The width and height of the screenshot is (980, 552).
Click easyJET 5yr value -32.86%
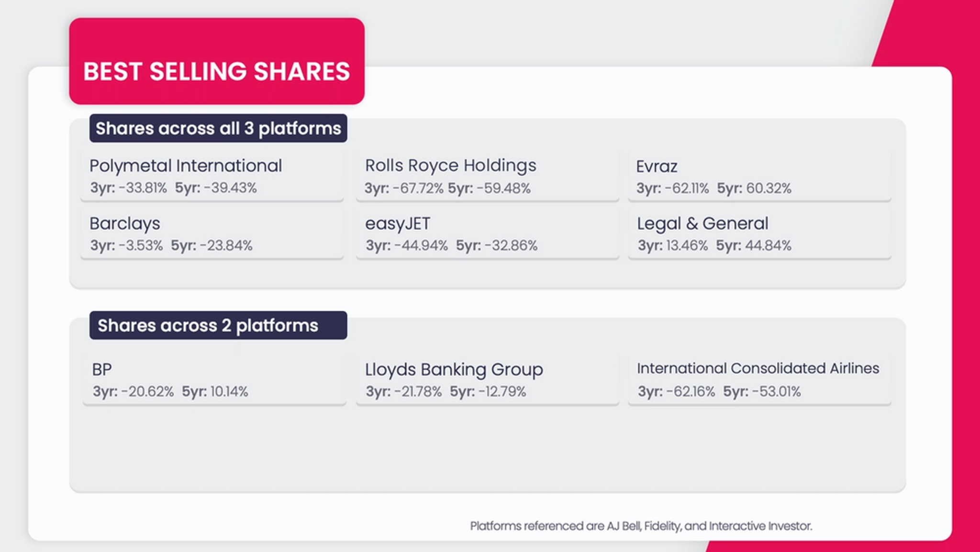click(x=511, y=246)
